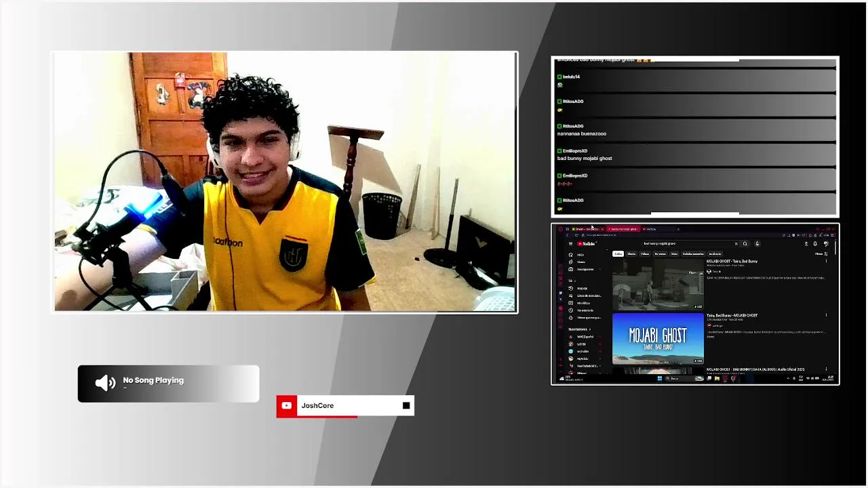Click the belulu14 chat username
868x488 pixels.
[x=572, y=77]
